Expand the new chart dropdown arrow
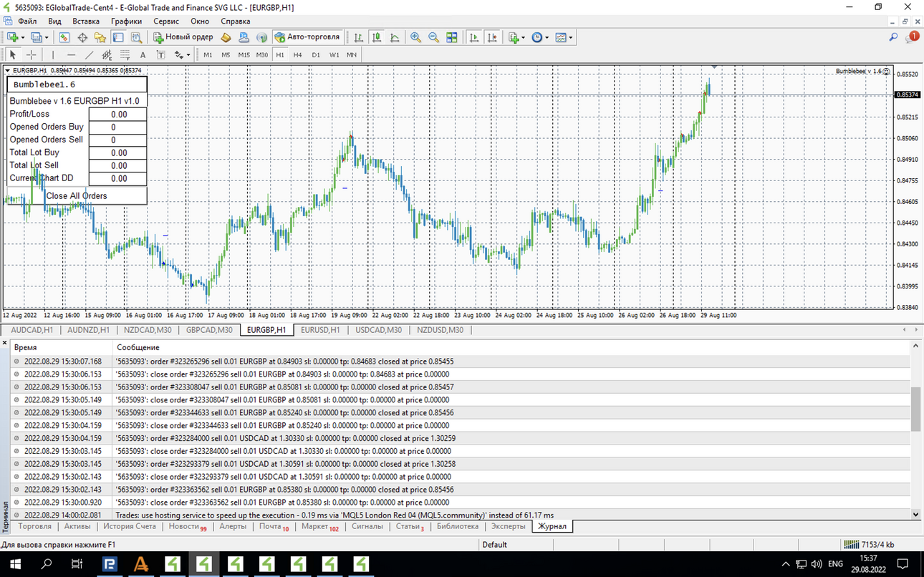 coord(23,37)
